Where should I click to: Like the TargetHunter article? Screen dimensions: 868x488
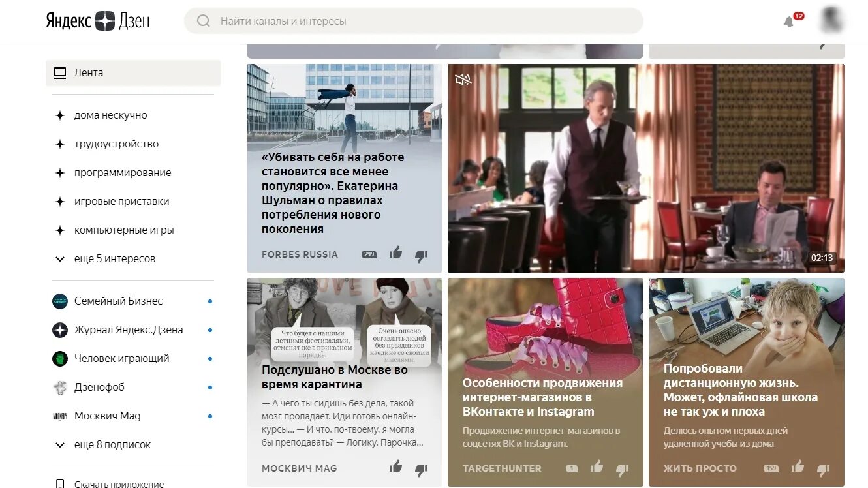point(597,466)
